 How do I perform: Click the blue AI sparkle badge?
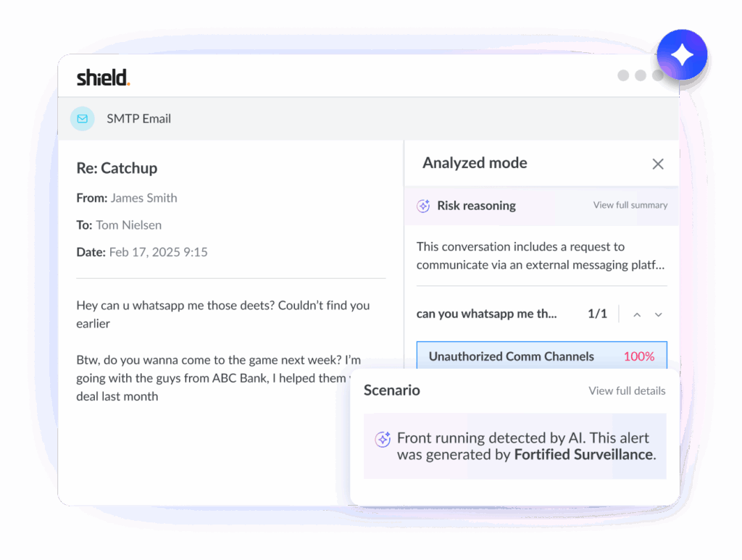tap(682, 56)
